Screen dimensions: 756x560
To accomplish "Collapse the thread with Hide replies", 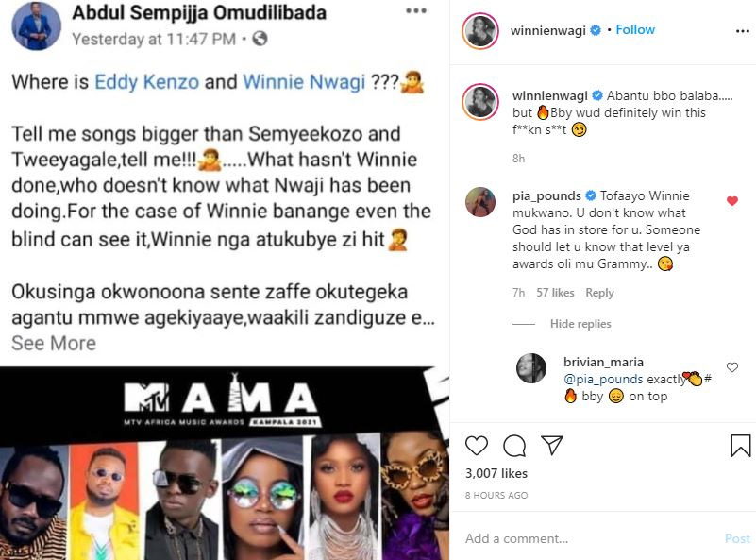I will [579, 324].
